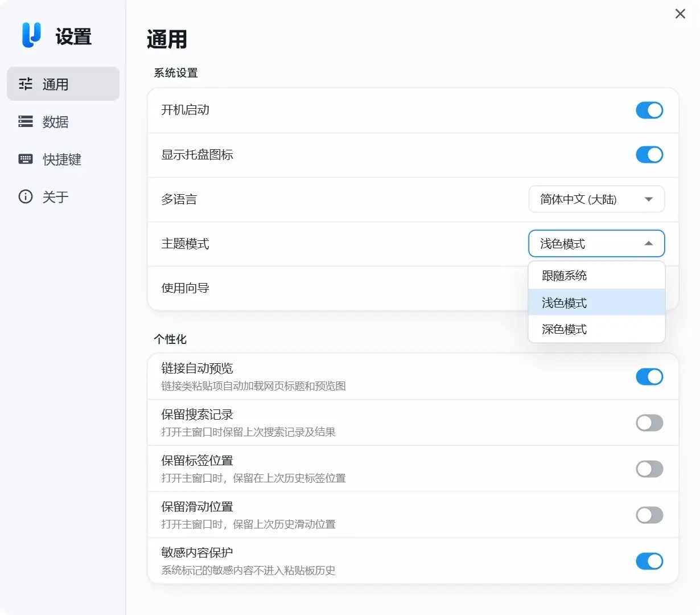Viewport: 700px width, 615px height.
Task: Click the 主题模式 label
Action: [185, 244]
